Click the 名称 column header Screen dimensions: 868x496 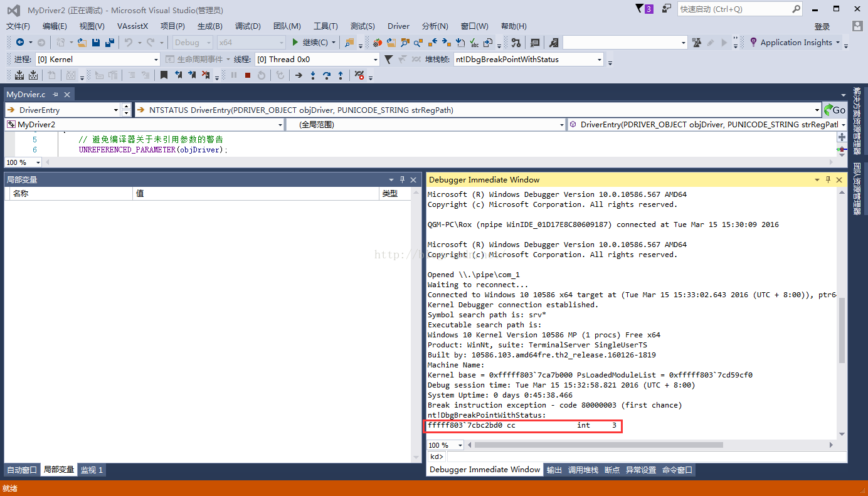[x=71, y=194]
